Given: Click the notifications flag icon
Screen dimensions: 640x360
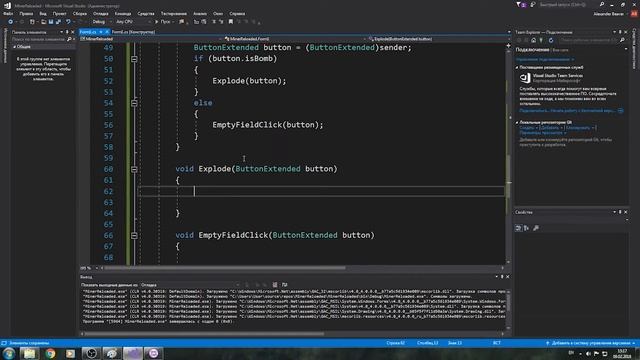Looking at the screenshot, I should click(x=521, y=5).
